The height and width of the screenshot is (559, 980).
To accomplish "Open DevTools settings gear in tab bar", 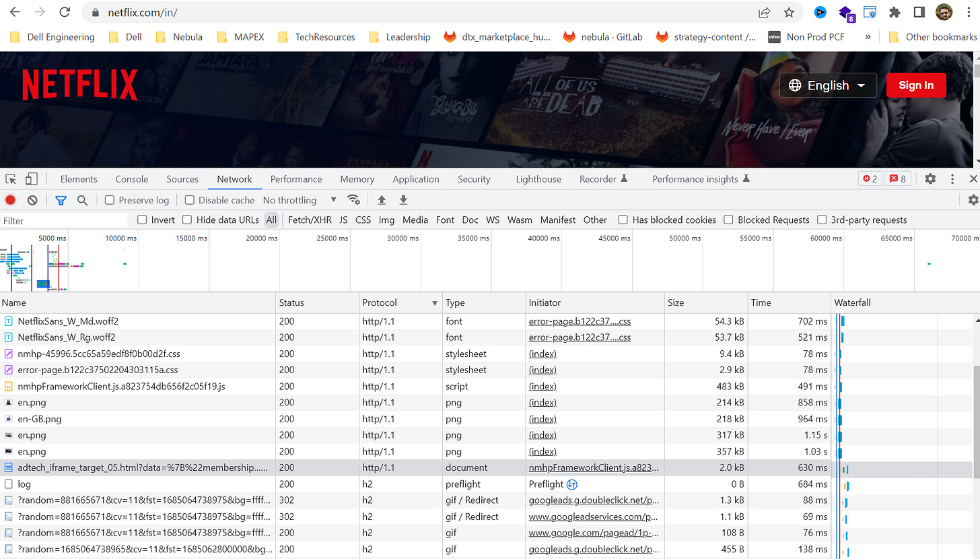I will pos(930,179).
